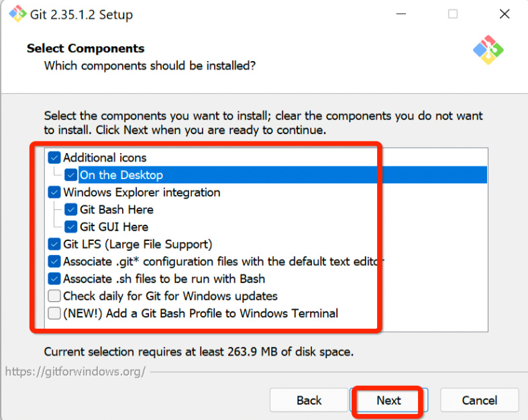The image size is (528, 420).
Task: Select the Git GUI Here label
Action: click(114, 227)
